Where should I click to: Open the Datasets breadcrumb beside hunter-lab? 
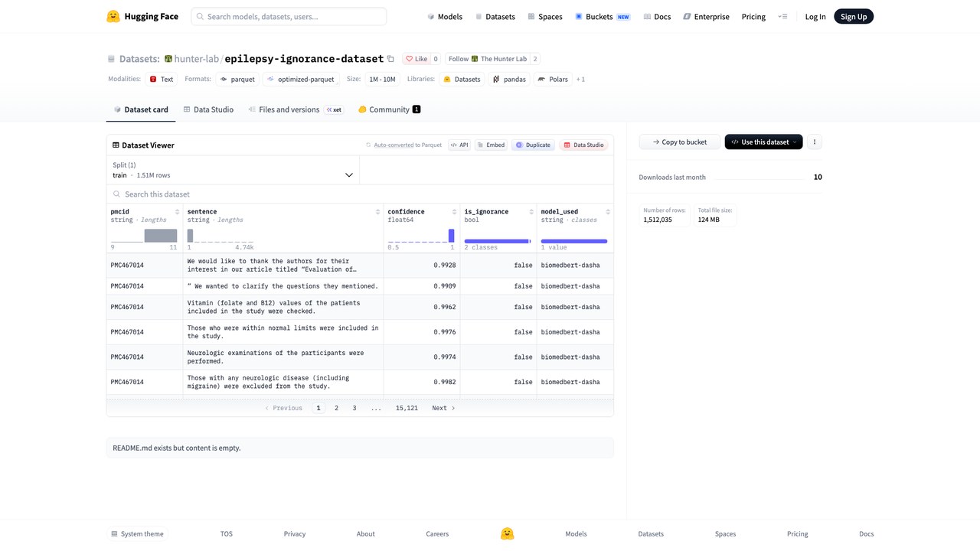139,59
